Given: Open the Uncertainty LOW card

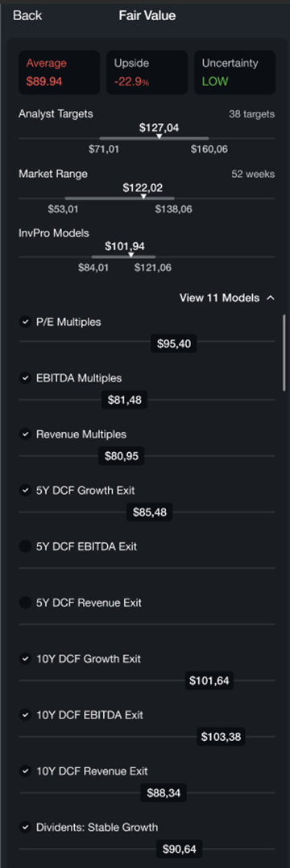Looking at the screenshot, I should pos(234,72).
